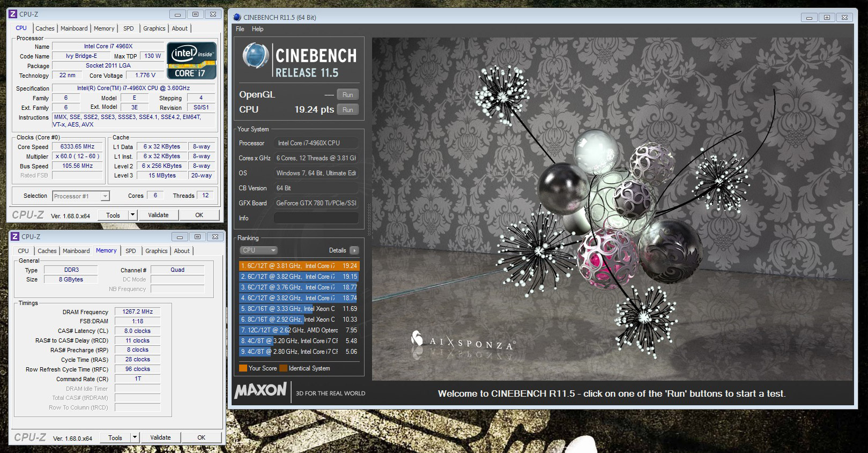Select CPU tab in the lower CPU-Z Memory window
The width and height of the screenshot is (868, 453).
(24, 251)
